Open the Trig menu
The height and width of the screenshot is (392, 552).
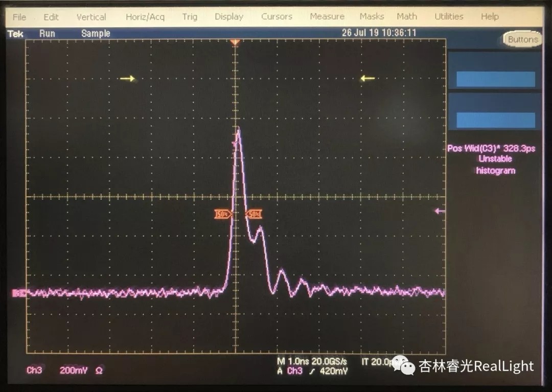tap(190, 17)
